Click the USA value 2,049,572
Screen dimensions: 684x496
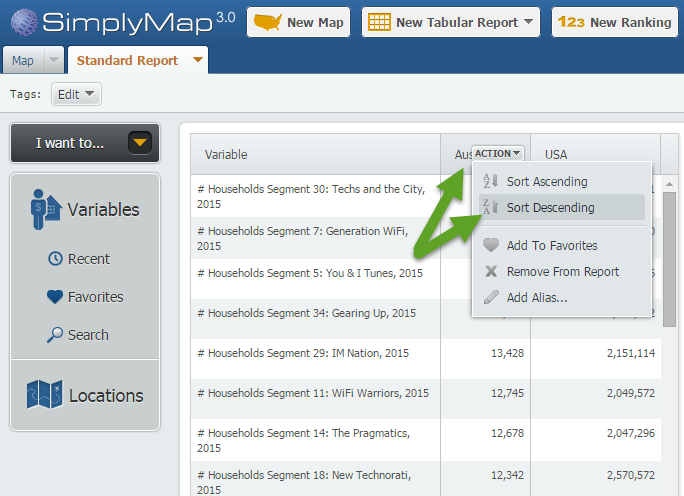[x=631, y=393]
